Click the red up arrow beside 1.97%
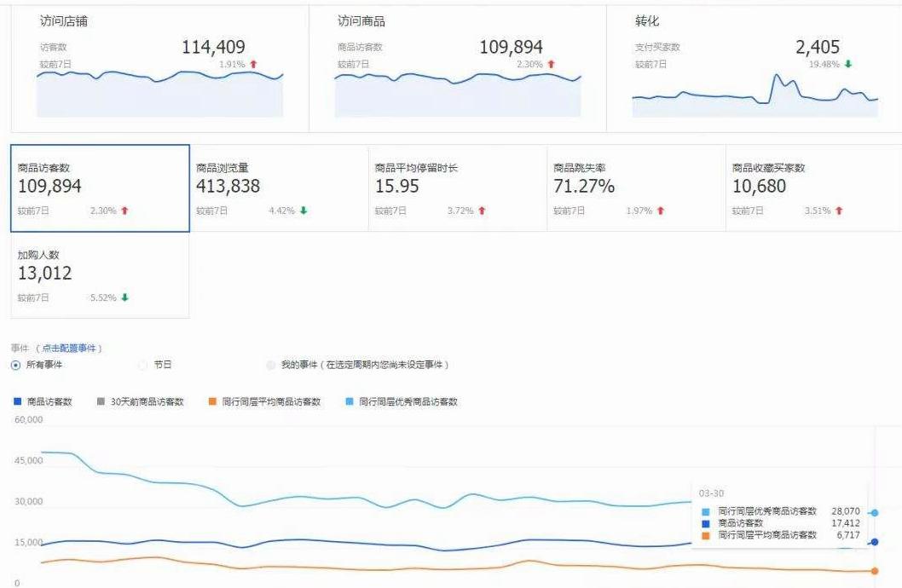 (661, 211)
